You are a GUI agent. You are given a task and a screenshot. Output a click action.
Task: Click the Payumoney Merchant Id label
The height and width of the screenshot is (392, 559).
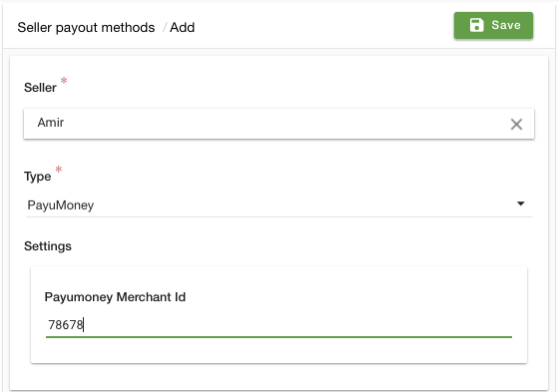[x=115, y=297]
